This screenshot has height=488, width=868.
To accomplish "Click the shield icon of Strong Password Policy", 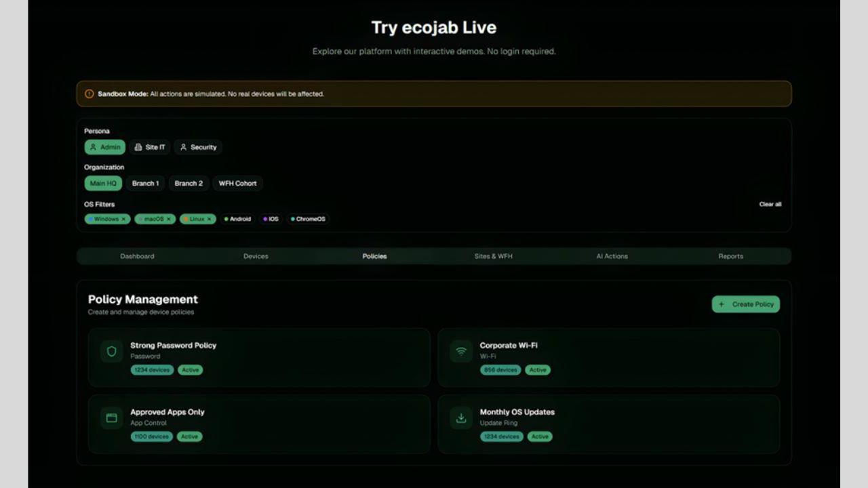I will tap(112, 351).
